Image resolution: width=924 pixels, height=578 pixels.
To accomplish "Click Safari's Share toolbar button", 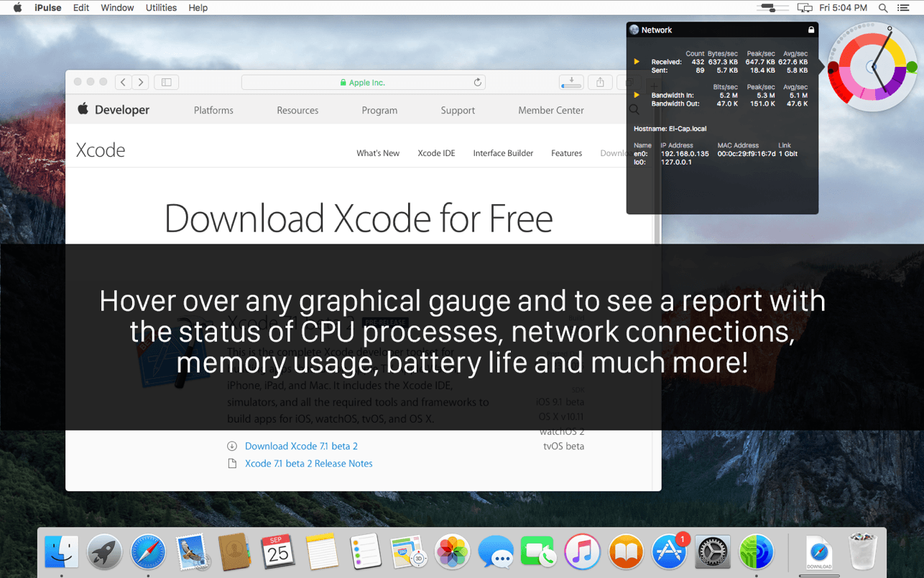I will 600,82.
